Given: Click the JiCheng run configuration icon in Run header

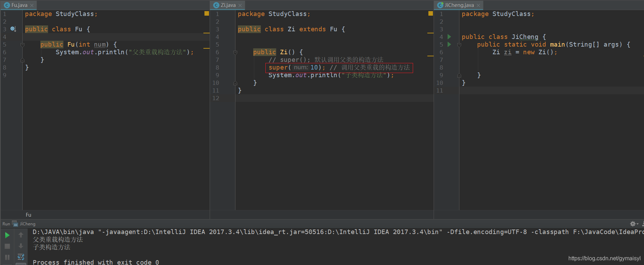Looking at the screenshot, I should point(15,224).
